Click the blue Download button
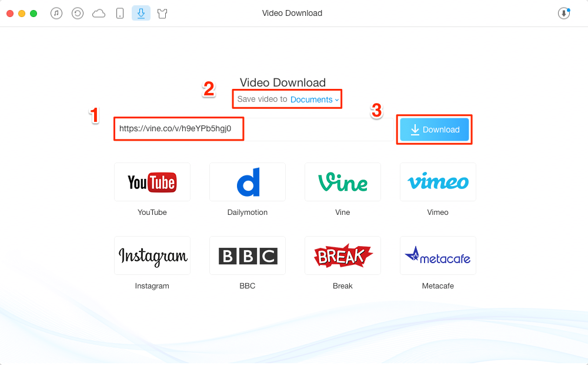This screenshot has width=588, height=365. point(435,130)
